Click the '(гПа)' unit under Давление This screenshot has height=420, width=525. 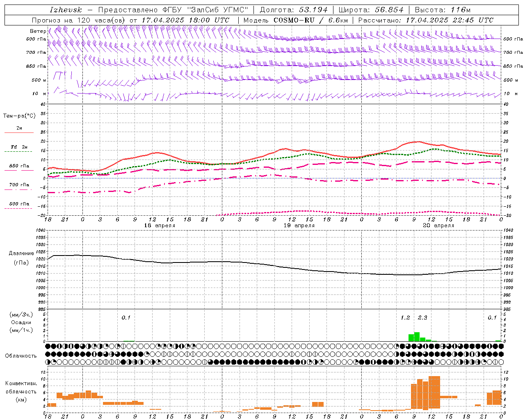click(21, 263)
